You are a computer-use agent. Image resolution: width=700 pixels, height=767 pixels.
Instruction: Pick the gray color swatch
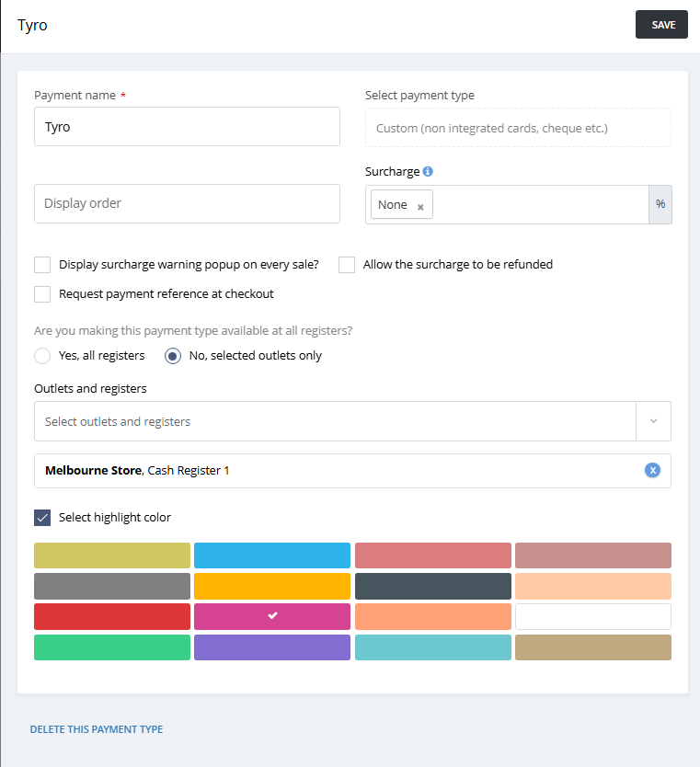(x=112, y=586)
